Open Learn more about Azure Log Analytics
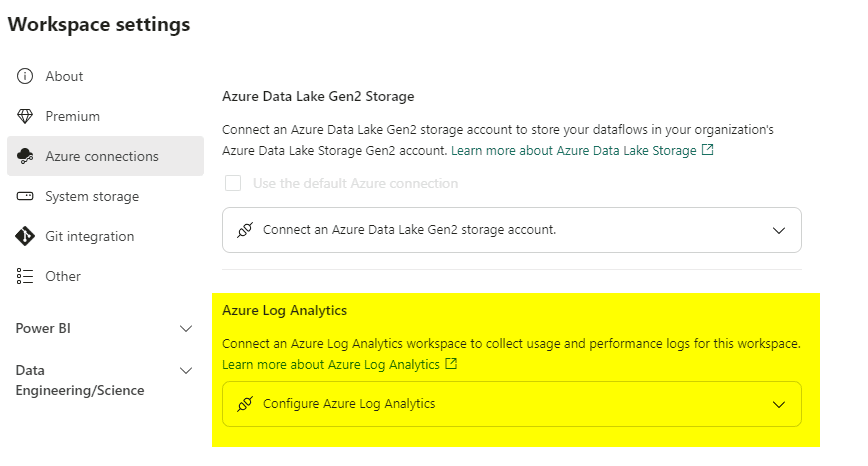The image size is (868, 466). [x=330, y=365]
